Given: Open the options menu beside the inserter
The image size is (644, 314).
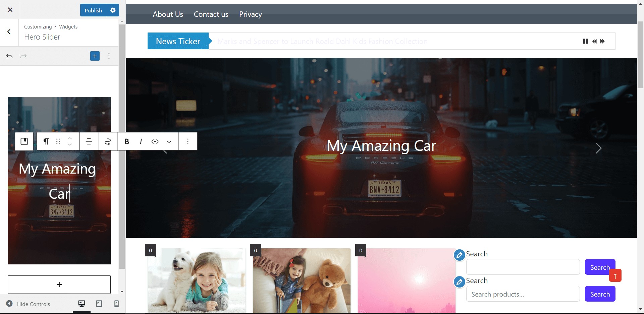Looking at the screenshot, I should (109, 56).
